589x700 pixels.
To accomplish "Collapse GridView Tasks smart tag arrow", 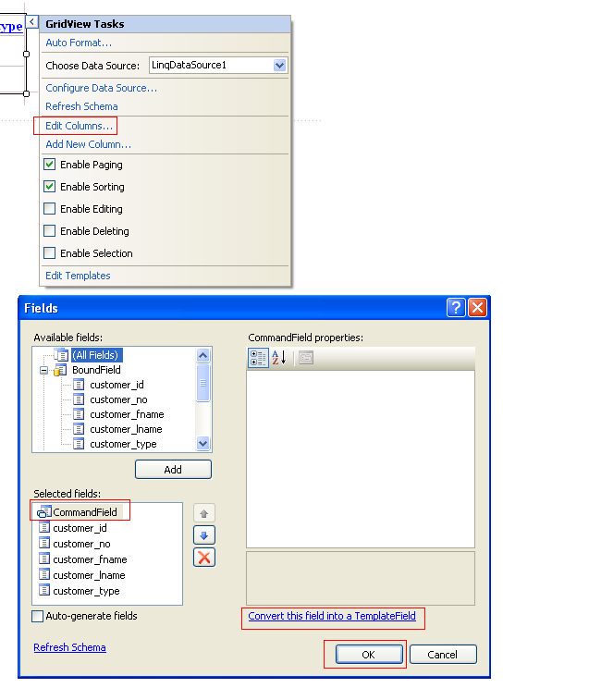I will pos(31,22).
